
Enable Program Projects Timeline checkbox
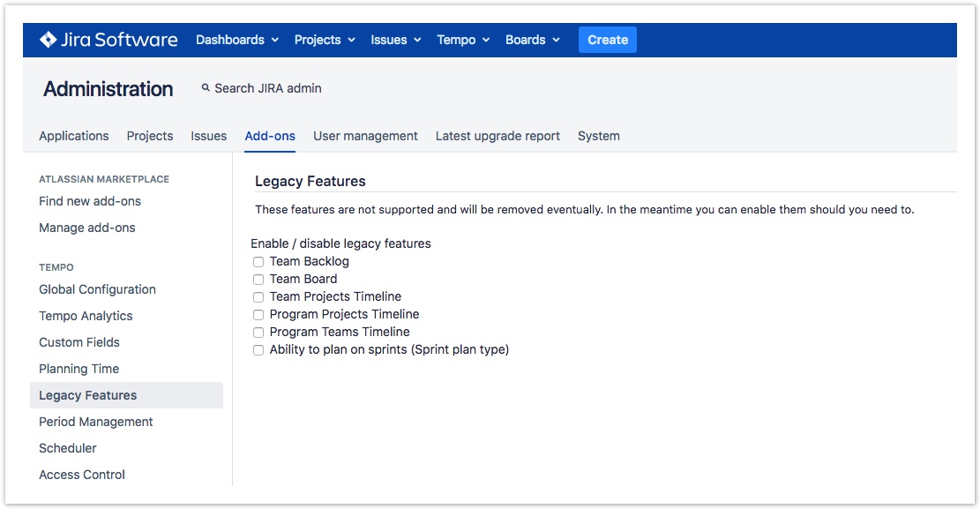coord(258,315)
